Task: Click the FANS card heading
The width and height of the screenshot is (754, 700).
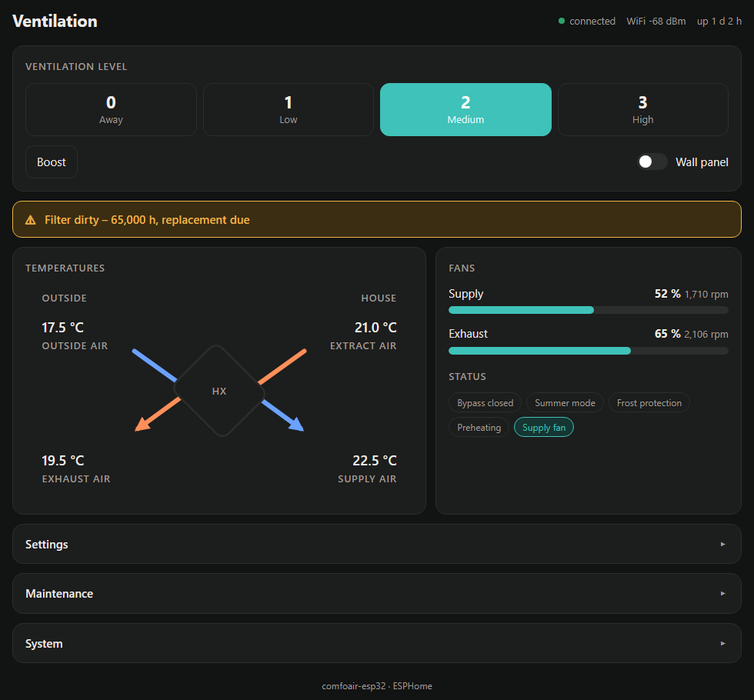Action: coord(462,268)
